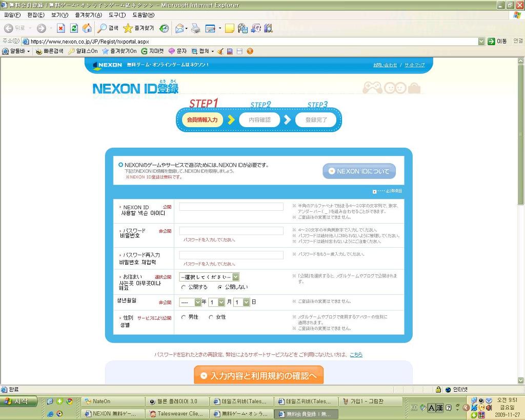525x420 pixels.
Task: Open Favorites star (즐겨찾기) toolbar button
Action: pyautogui.click(x=138, y=29)
